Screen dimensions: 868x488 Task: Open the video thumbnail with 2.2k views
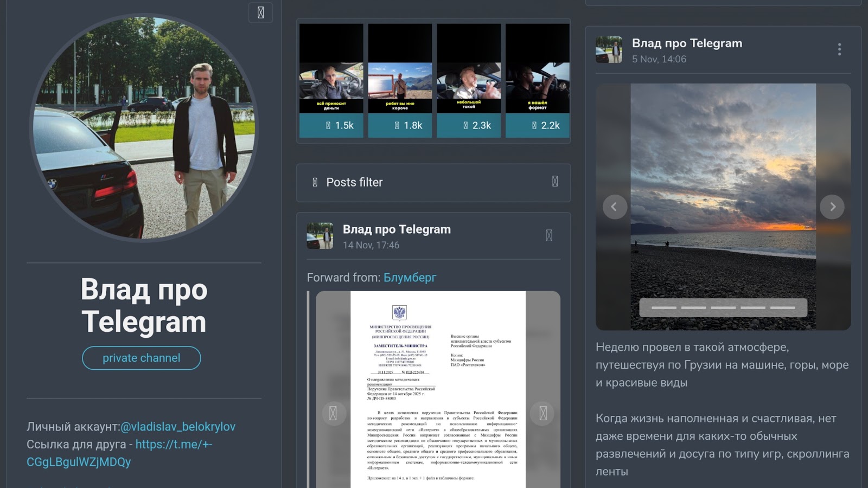click(x=537, y=80)
